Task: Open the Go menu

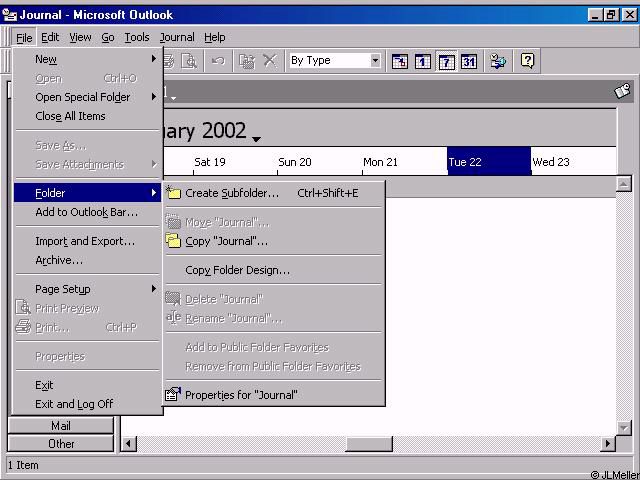Action: tap(108, 38)
